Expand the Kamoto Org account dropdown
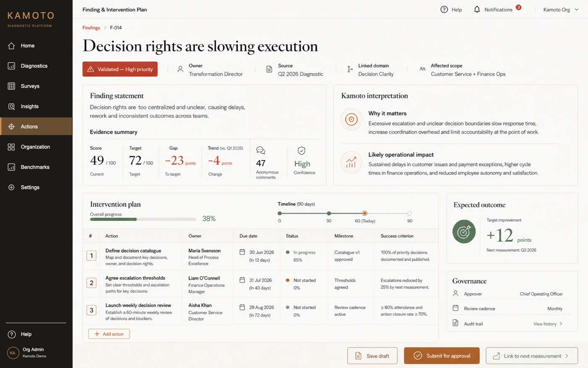 561,9
